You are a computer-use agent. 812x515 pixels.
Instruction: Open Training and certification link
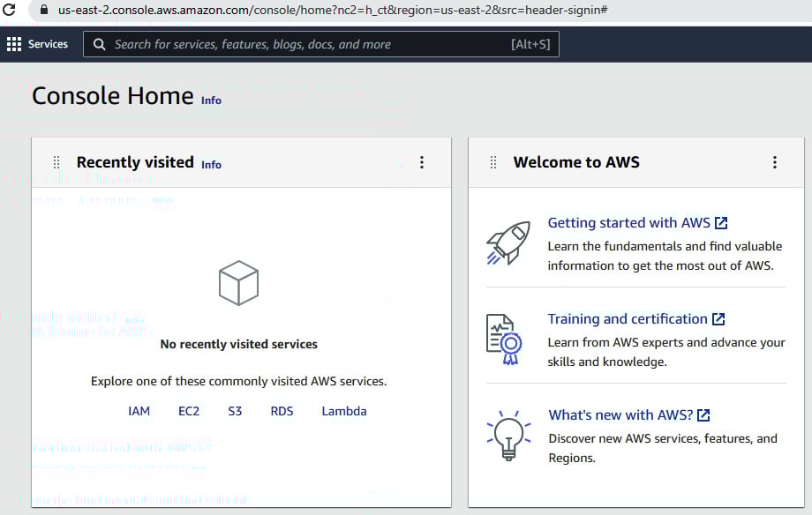(628, 319)
